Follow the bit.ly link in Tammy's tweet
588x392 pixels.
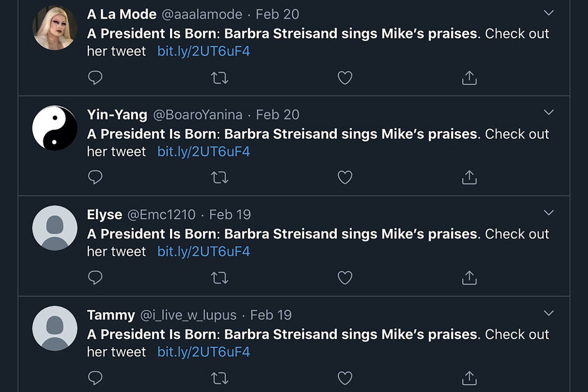[203, 352]
